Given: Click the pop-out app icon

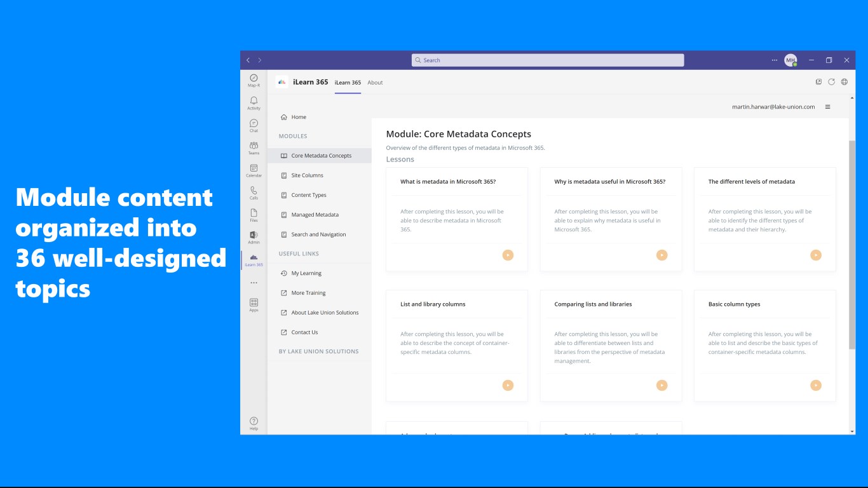Looking at the screenshot, I should [x=818, y=82].
